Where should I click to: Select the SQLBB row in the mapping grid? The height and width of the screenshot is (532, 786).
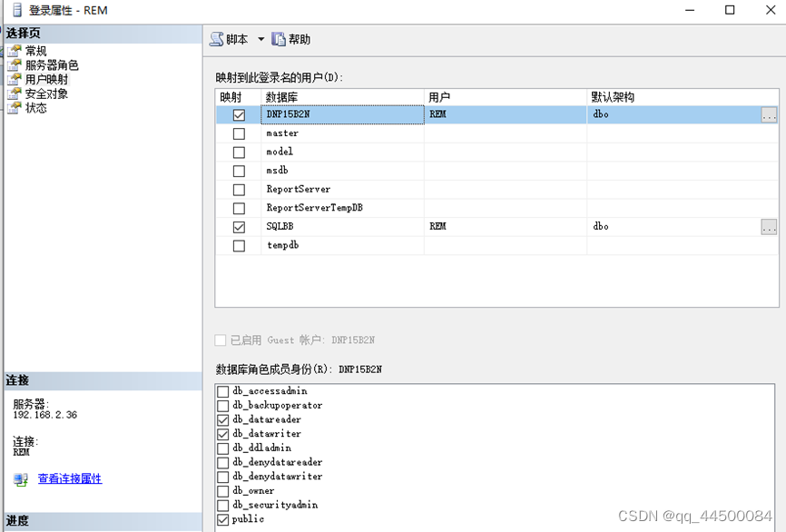[363, 226]
